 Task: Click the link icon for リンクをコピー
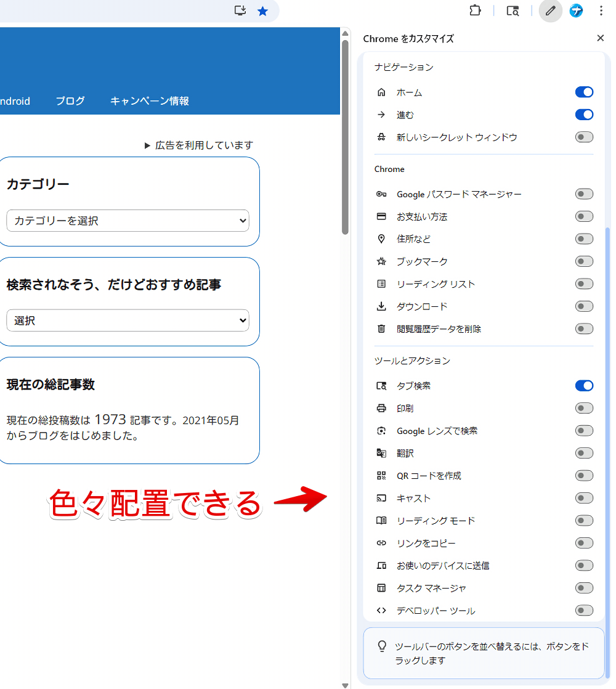click(381, 543)
